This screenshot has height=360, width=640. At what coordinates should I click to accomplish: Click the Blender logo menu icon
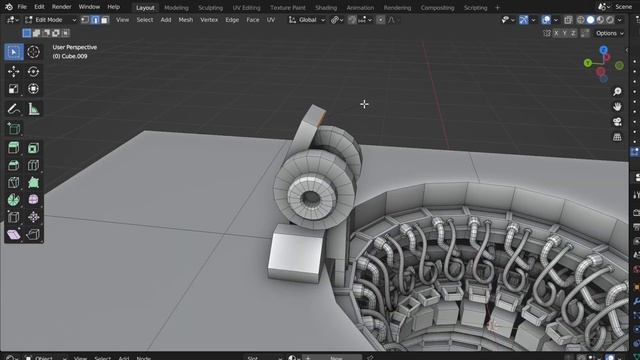9,7
